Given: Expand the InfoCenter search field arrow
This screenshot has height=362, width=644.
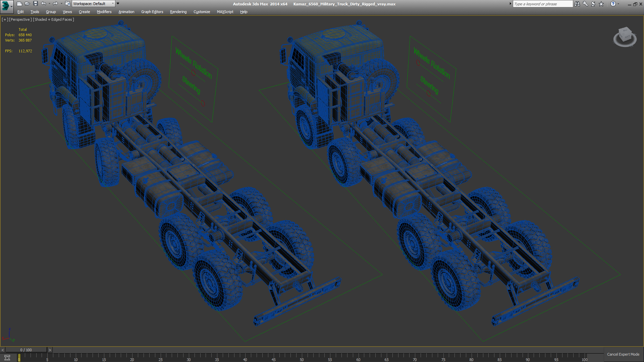Looking at the screenshot, I should coord(511,4).
